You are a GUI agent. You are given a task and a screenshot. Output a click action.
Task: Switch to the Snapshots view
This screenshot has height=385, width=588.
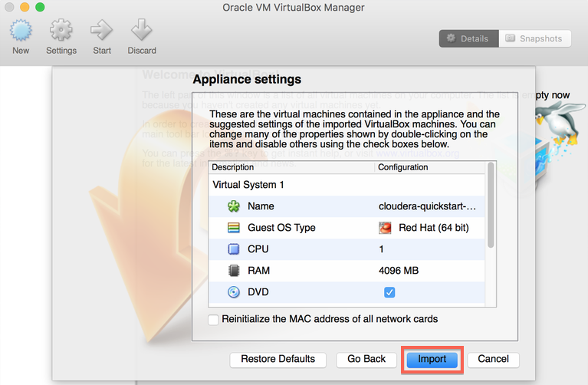point(535,38)
